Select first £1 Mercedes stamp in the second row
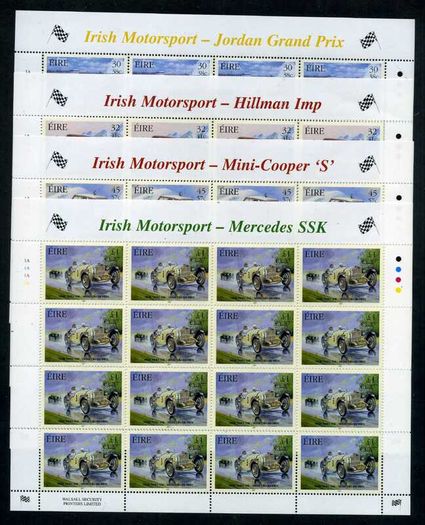The width and height of the screenshot is (425, 525). (83, 335)
